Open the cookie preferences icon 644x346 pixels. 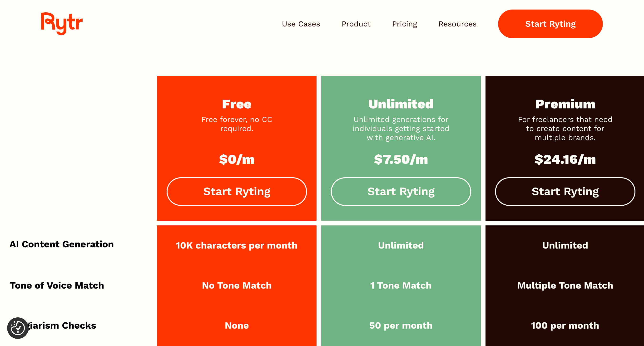(18, 328)
